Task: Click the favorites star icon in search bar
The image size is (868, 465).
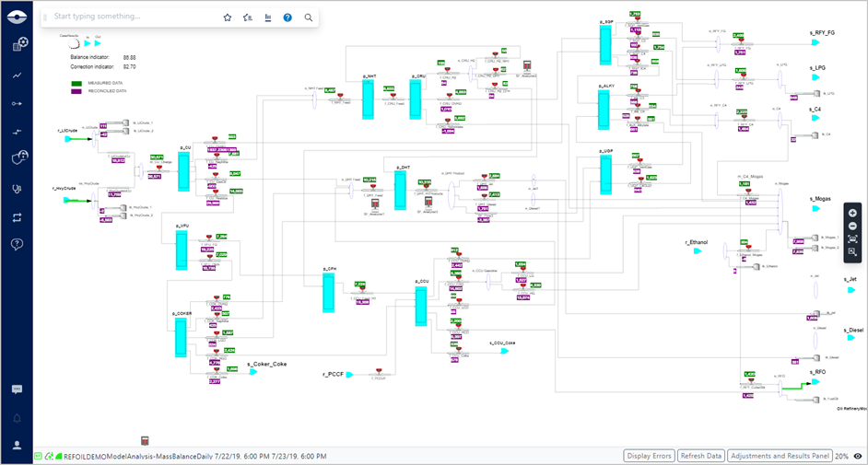Action: (228, 17)
